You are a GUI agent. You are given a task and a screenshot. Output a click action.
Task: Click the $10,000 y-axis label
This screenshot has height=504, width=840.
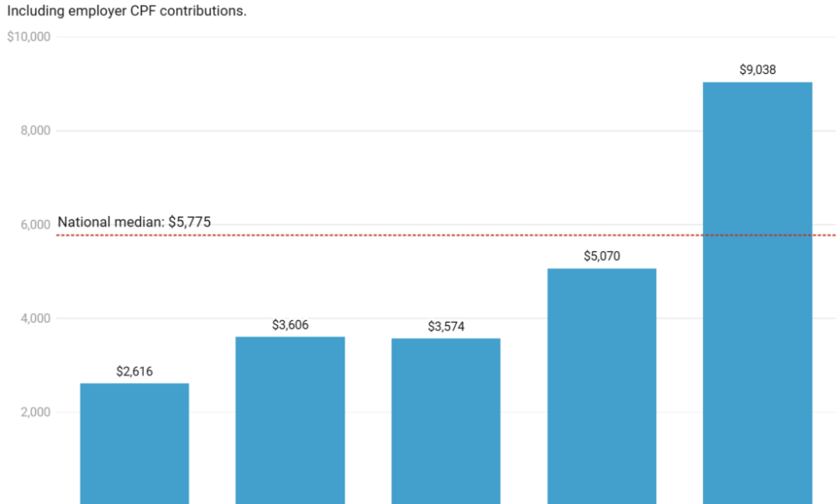pyautogui.click(x=29, y=37)
